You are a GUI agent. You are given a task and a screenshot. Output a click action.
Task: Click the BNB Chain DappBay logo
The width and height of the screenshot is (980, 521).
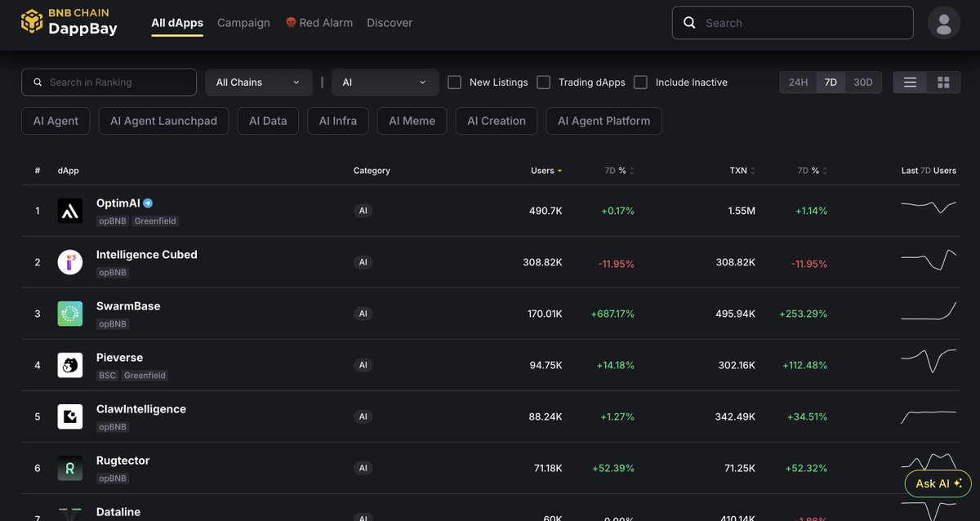pyautogui.click(x=69, y=22)
